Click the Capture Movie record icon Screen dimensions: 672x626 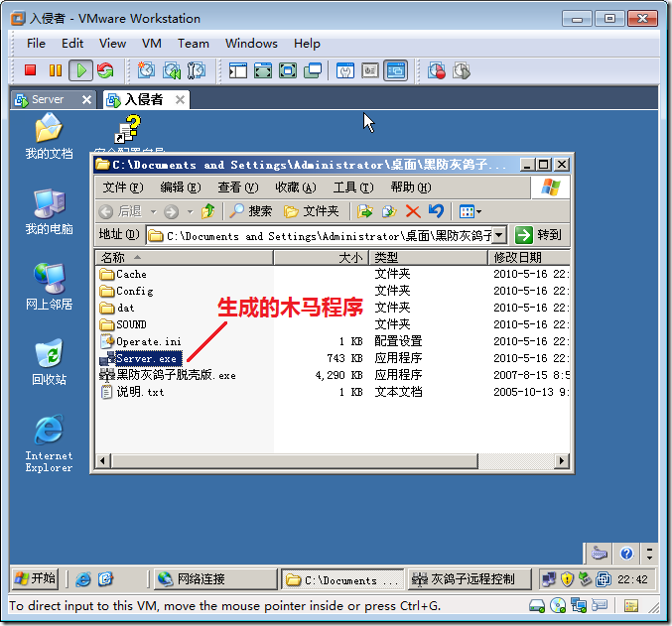coord(437,70)
